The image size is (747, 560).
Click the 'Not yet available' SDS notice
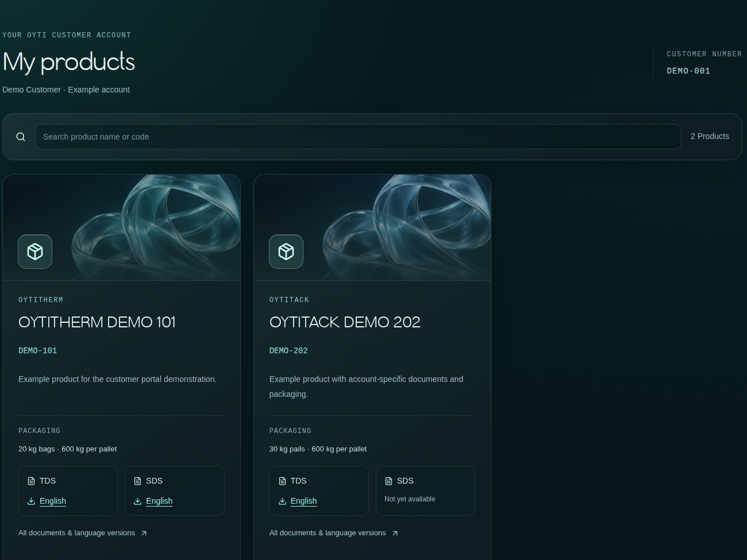click(x=410, y=499)
